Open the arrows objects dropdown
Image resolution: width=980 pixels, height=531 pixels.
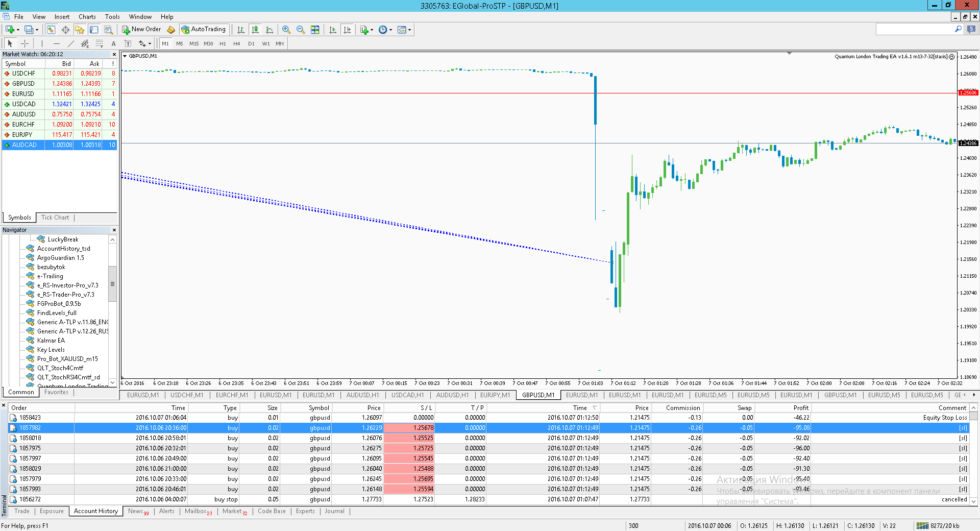144,43
